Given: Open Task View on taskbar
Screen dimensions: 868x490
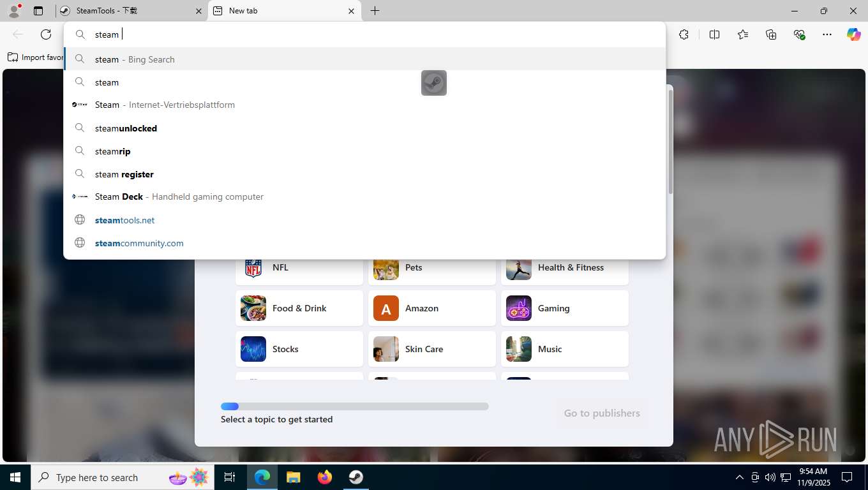Looking at the screenshot, I should coord(230,477).
